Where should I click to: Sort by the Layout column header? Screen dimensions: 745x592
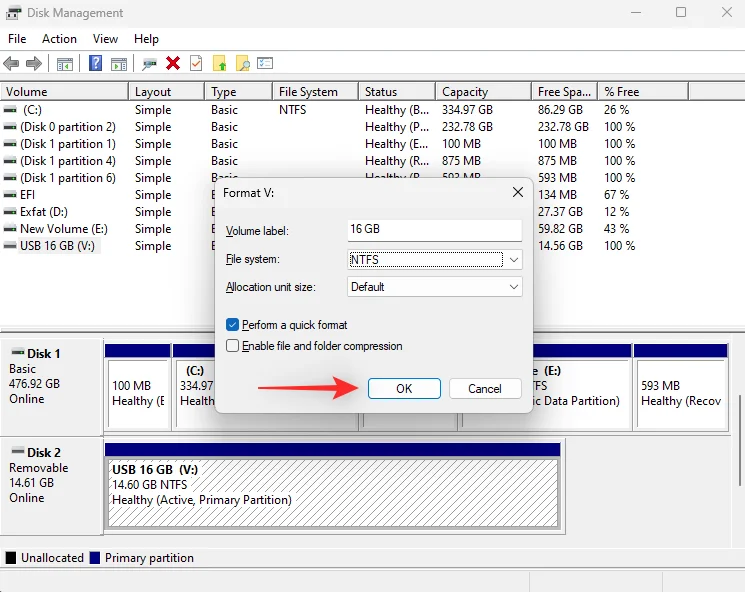(166, 92)
